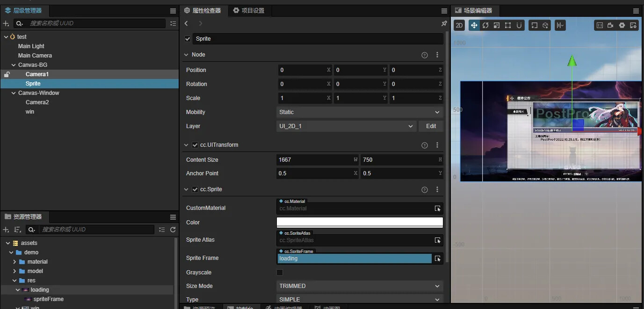Toggle pivot/center gizmo mode

pos(534,25)
